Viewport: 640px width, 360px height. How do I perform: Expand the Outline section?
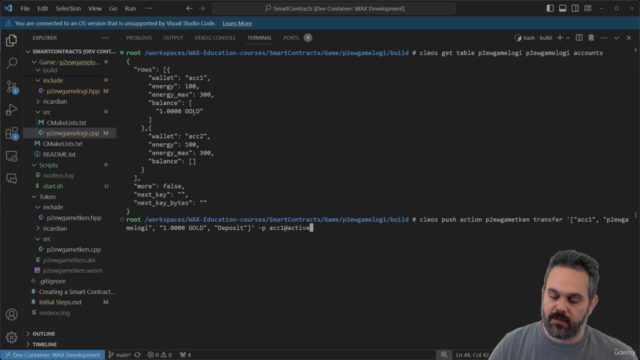point(70,333)
